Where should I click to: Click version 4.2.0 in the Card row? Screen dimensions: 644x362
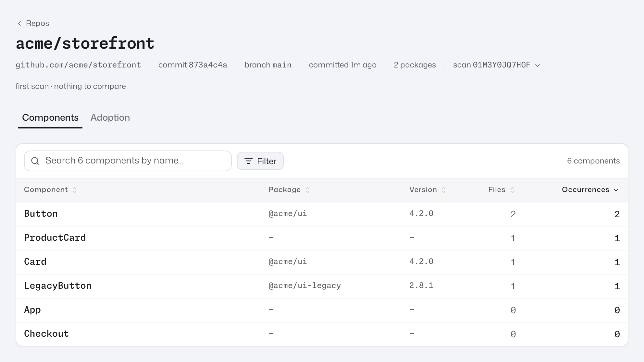pyautogui.click(x=421, y=261)
